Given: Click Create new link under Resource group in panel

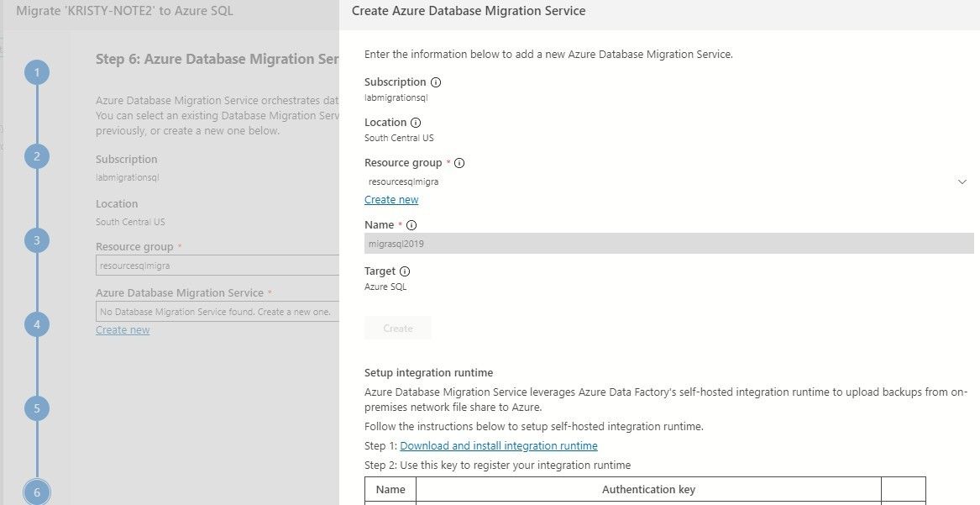Looking at the screenshot, I should coord(391,199).
